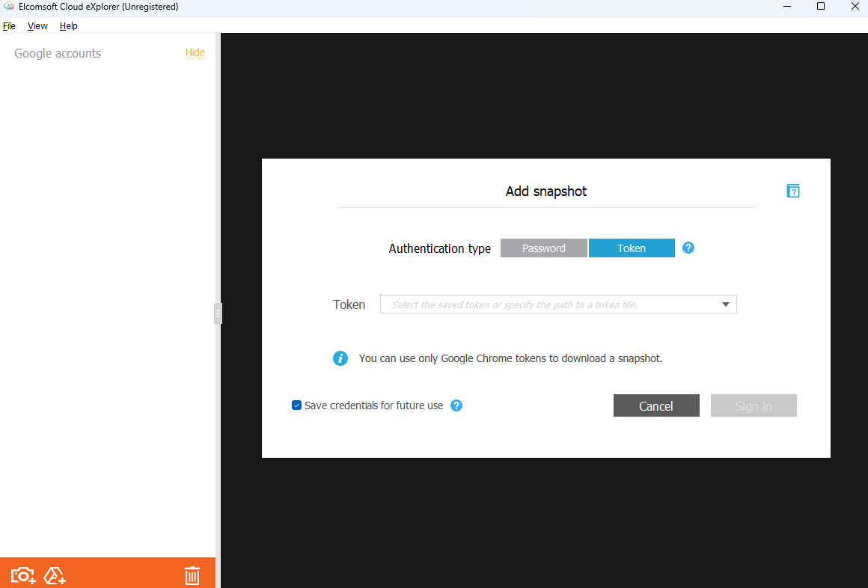The width and height of the screenshot is (868, 588).
Task: Open the File menu
Action: (x=10, y=26)
